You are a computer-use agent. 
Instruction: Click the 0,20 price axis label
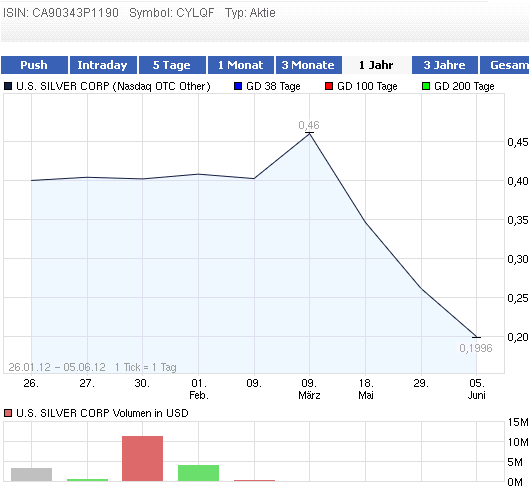tap(518, 337)
